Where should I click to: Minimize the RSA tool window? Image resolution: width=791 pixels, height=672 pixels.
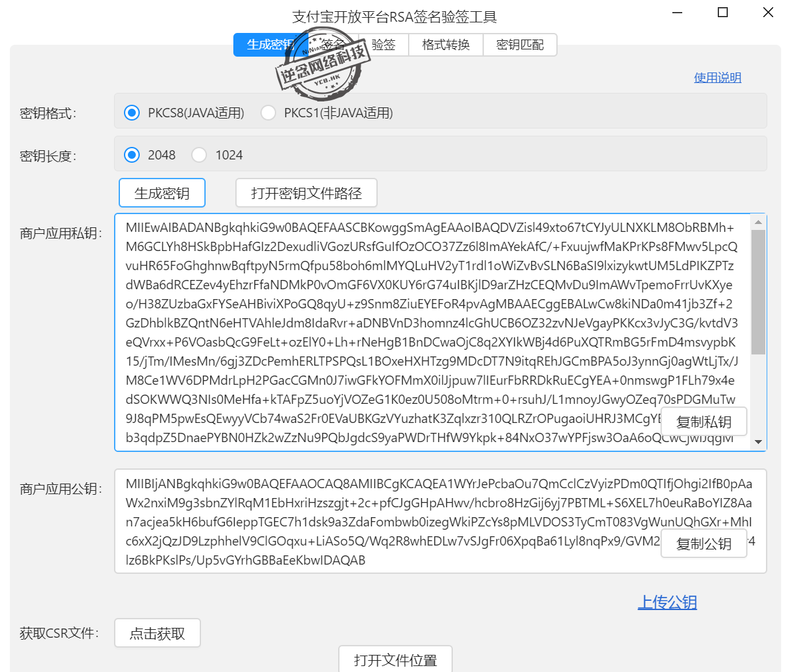coord(677,13)
